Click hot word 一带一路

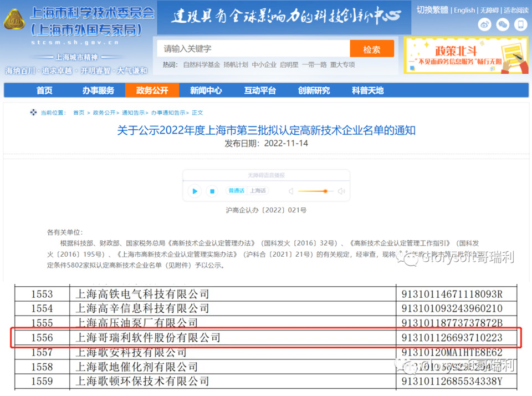(314, 64)
